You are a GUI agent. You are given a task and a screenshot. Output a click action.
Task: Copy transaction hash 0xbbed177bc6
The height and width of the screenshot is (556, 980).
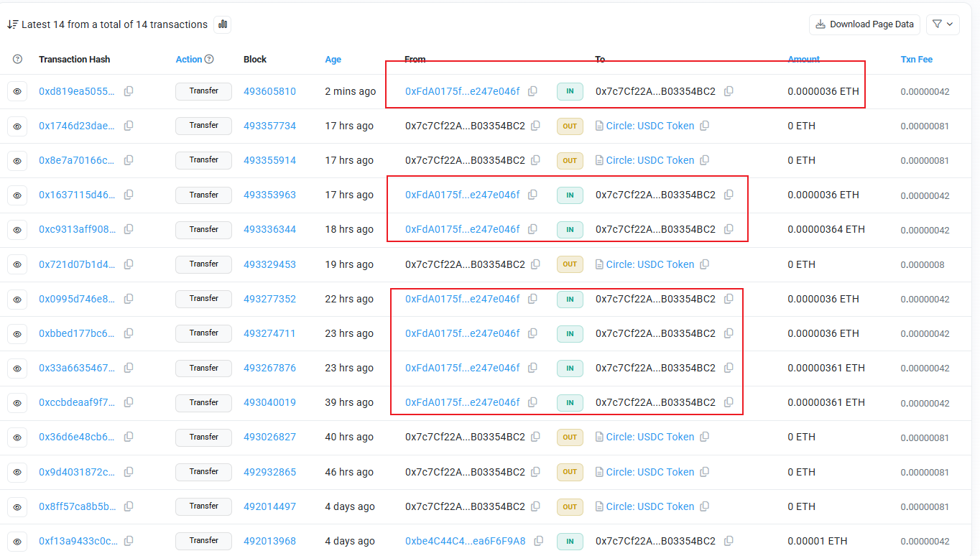click(129, 333)
